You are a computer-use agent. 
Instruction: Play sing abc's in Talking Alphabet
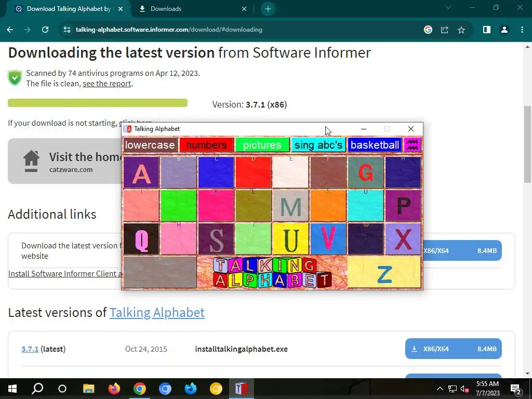[x=318, y=145]
